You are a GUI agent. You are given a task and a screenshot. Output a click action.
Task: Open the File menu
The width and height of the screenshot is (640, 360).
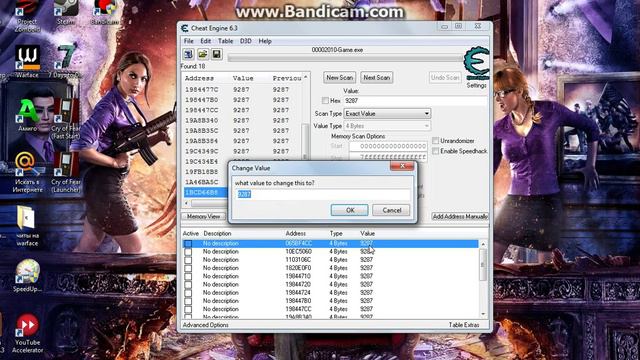tap(189, 41)
